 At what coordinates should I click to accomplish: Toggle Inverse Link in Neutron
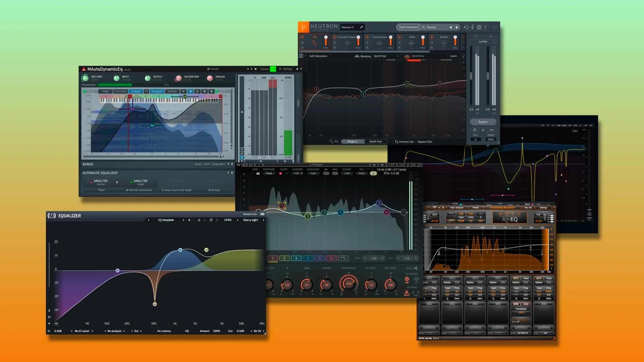405,142
